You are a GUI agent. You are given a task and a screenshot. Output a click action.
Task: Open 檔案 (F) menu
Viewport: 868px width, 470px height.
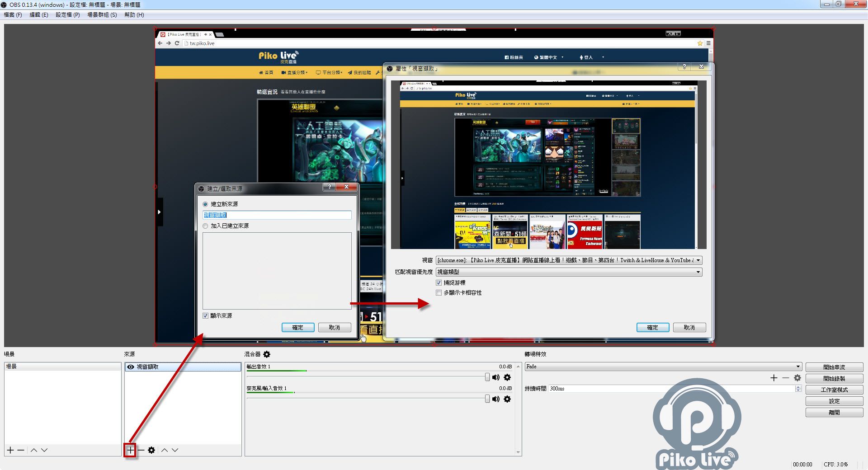point(13,15)
